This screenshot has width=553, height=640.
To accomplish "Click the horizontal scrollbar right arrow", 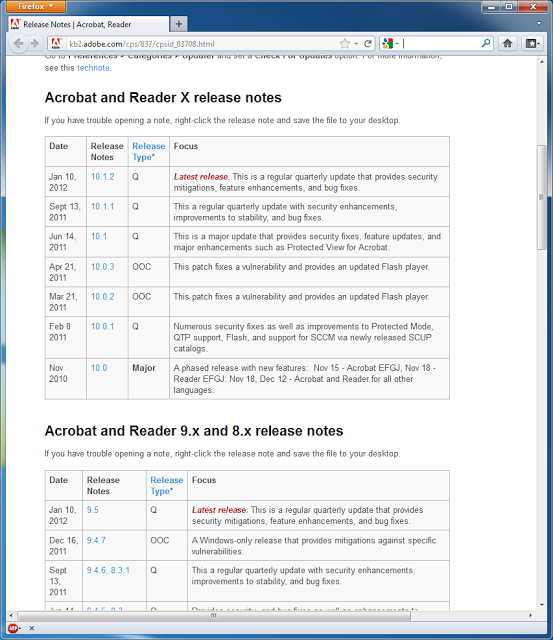I will pyautogui.click(x=530, y=616).
